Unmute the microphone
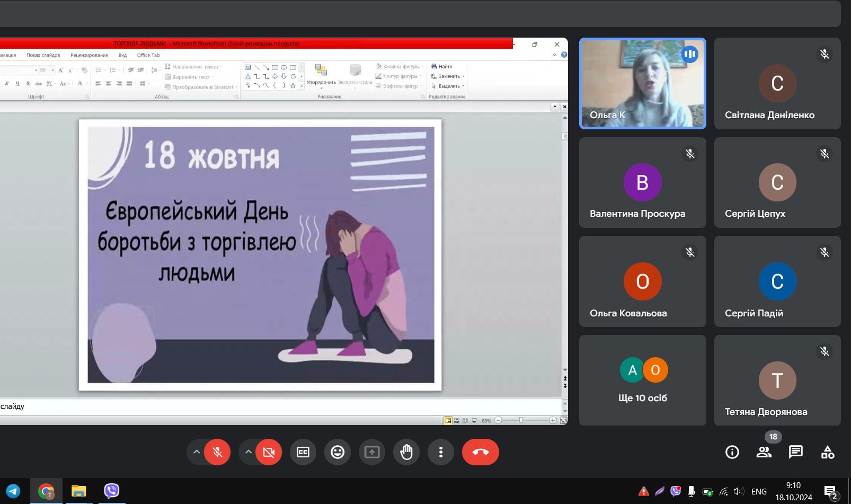 [x=217, y=452]
